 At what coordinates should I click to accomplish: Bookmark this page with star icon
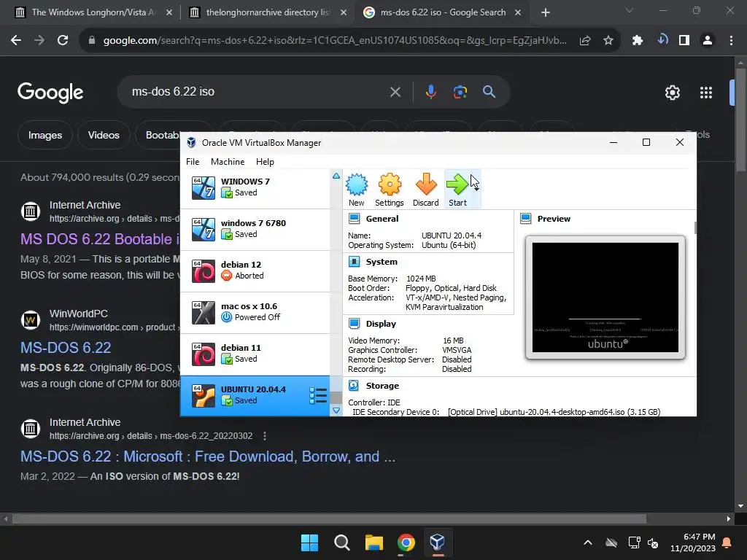pos(608,41)
